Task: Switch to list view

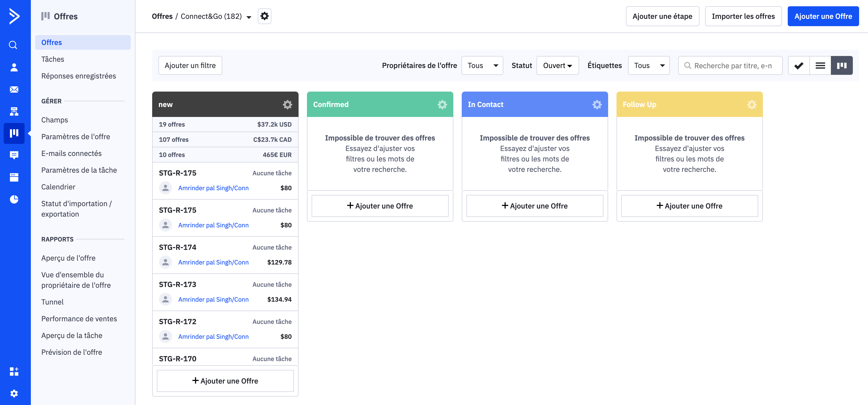Action: coord(820,65)
